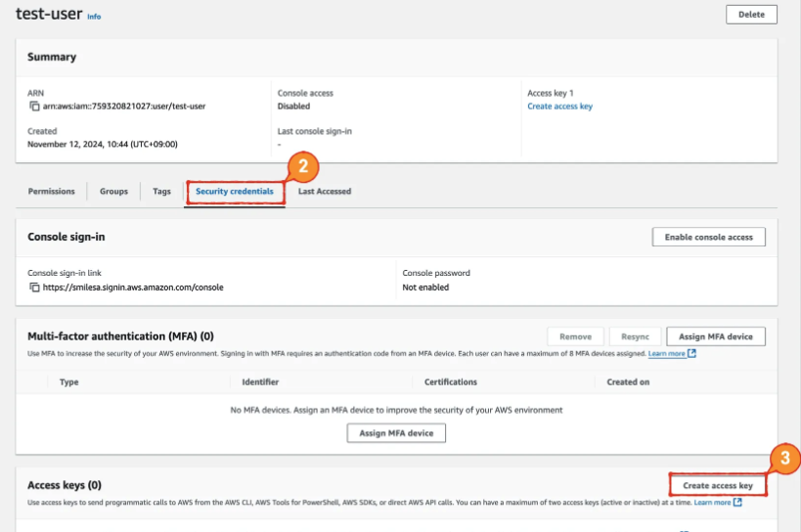Copy the user ARN with the copy icon
Image resolution: width=801 pixels, height=532 pixels.
tap(34, 106)
